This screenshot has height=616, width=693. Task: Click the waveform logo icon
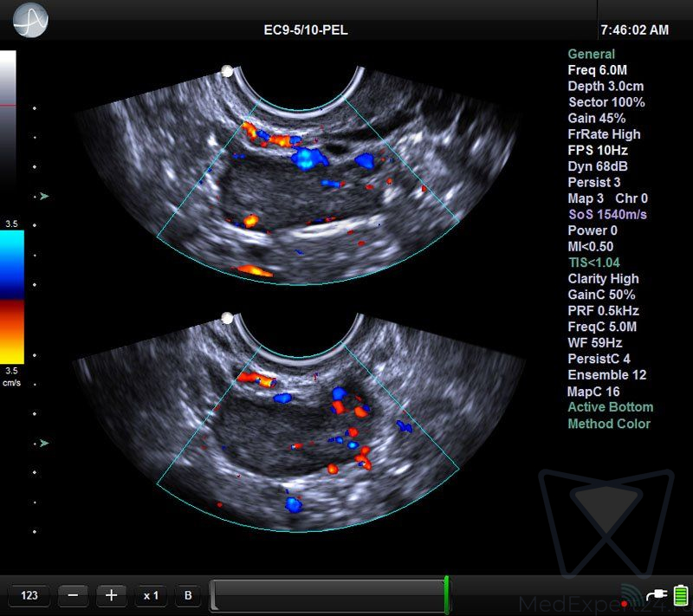[32, 21]
